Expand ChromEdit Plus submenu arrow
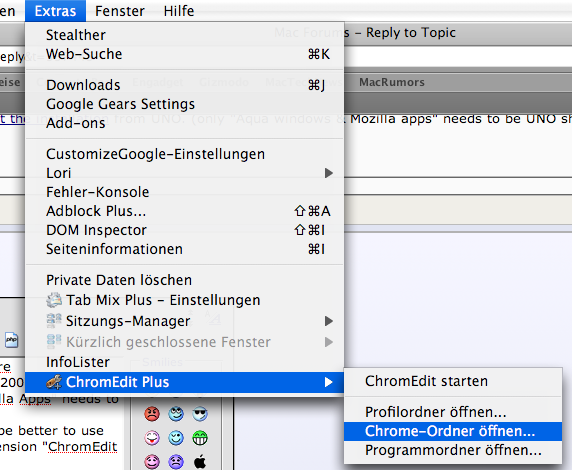 click(x=329, y=382)
